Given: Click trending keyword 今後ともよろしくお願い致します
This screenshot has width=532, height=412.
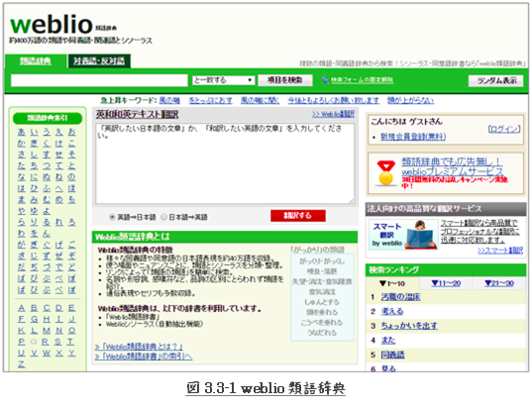Looking at the screenshot, I should [x=333, y=100].
